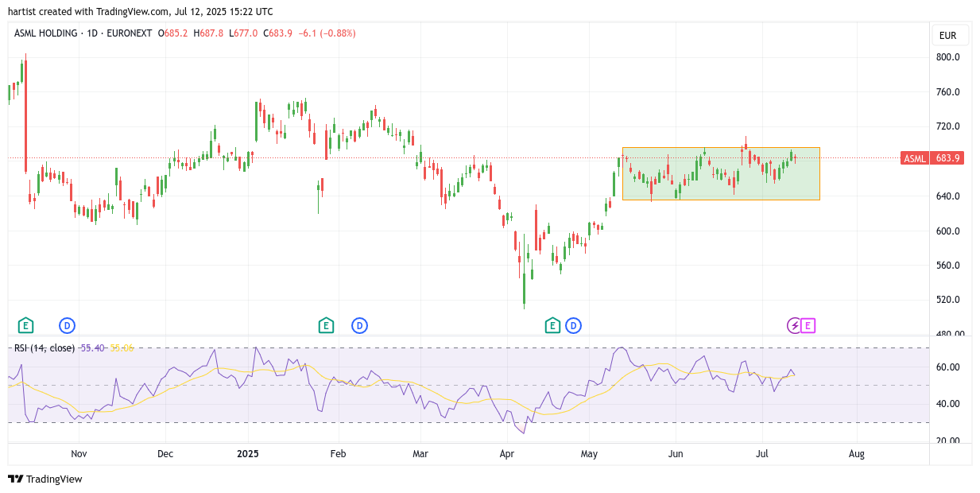Click the Feb label on time axis
The height and width of the screenshot is (493, 980).
tap(339, 454)
